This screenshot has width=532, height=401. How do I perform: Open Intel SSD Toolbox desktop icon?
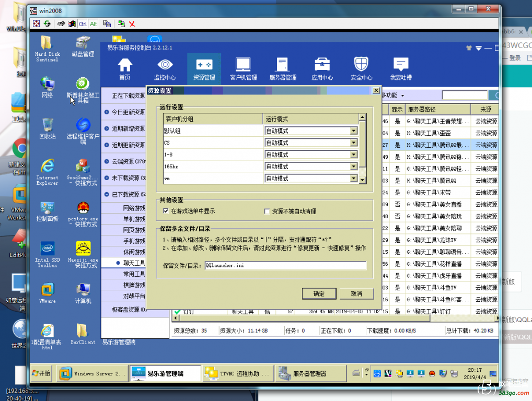tap(47, 254)
